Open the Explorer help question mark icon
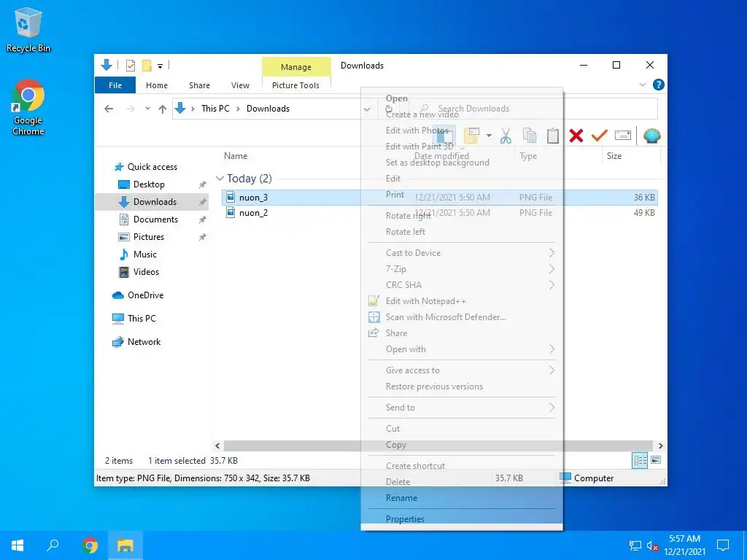The width and height of the screenshot is (747, 560). tap(659, 85)
